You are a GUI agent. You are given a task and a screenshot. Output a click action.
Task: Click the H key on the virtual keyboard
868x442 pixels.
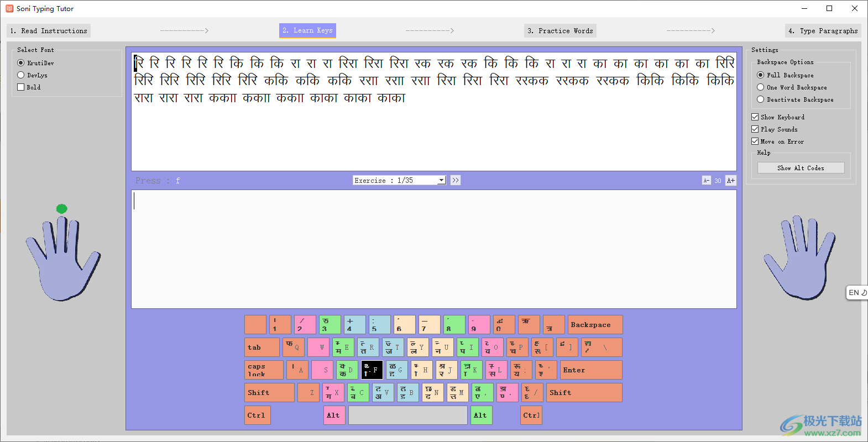click(x=421, y=370)
